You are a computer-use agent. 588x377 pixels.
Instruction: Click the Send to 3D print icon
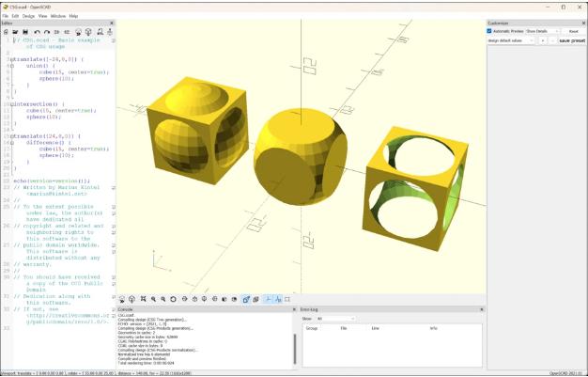click(110, 32)
